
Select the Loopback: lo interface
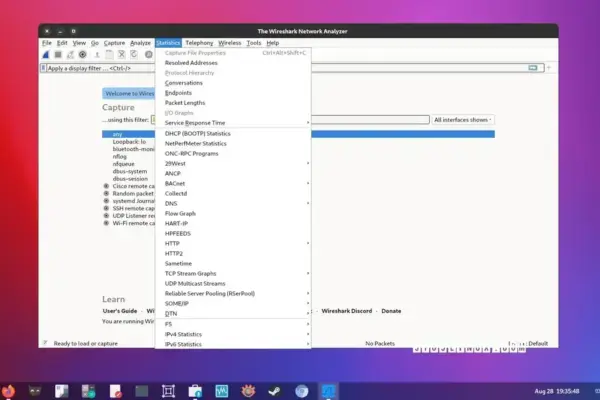129,142
